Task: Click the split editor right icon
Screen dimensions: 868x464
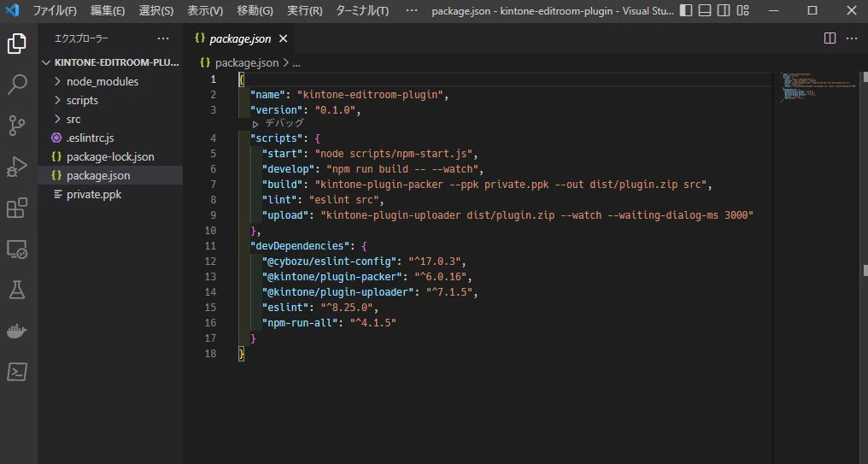Action: click(830, 38)
